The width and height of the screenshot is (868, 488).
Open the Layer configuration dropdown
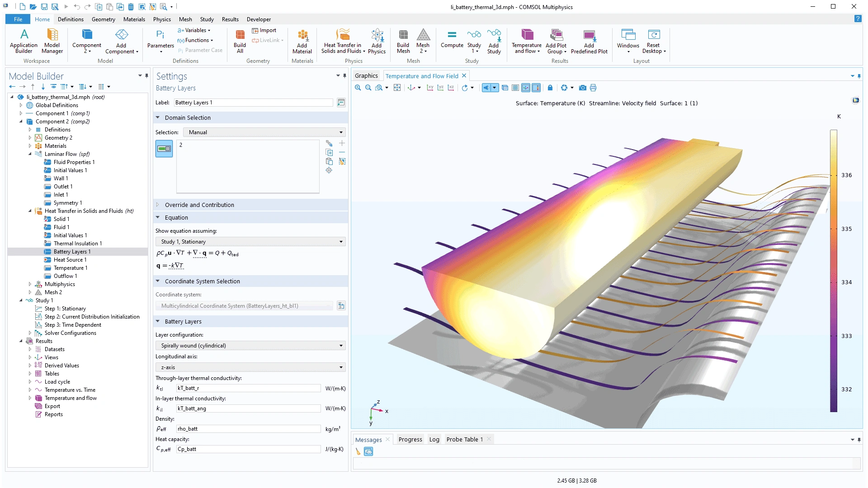click(250, 346)
